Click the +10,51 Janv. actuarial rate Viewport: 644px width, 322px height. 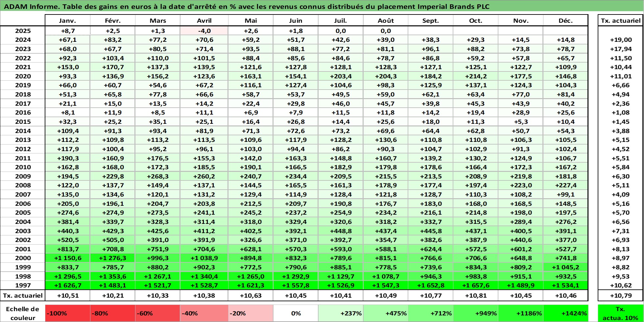67,296
